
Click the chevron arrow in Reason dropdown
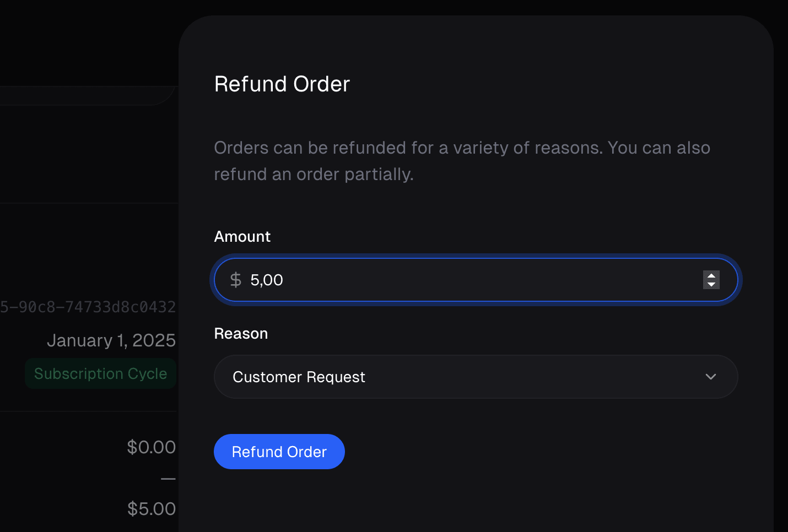(x=711, y=377)
